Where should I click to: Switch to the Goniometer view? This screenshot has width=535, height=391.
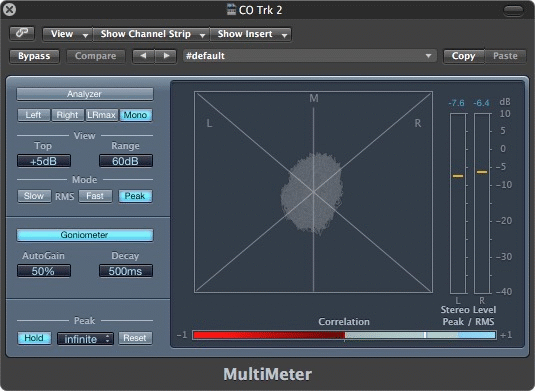click(85, 235)
